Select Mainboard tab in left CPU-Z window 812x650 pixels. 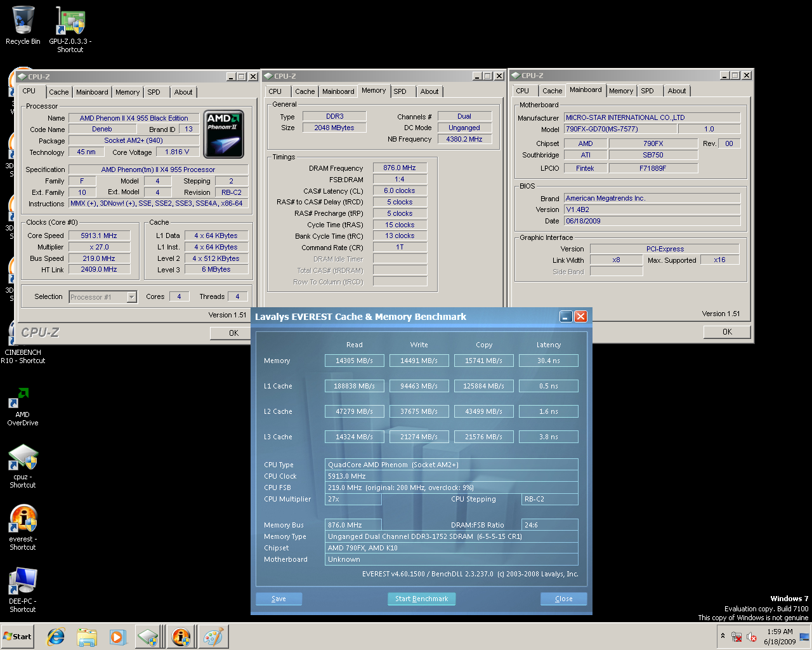[x=92, y=92]
